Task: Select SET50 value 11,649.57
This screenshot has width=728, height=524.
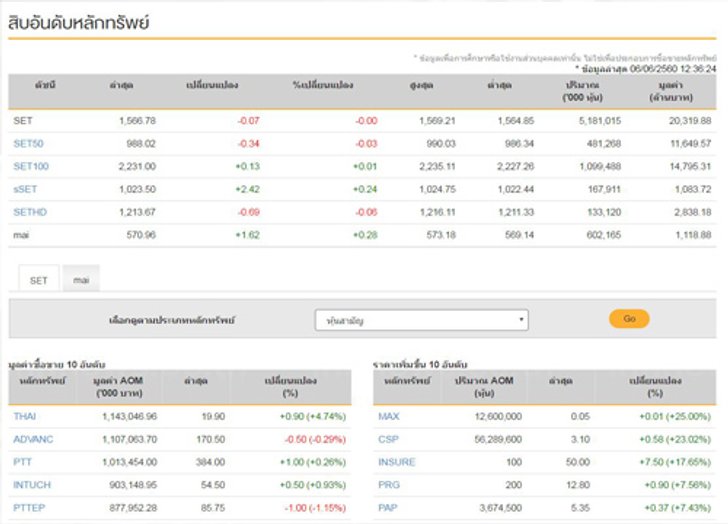Action: [x=690, y=143]
